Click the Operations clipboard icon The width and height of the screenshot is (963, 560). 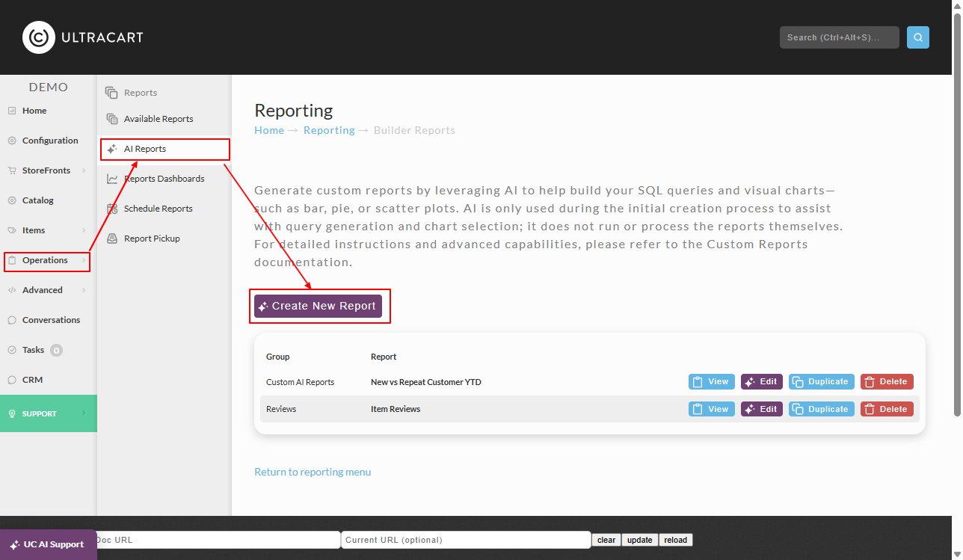pos(12,260)
